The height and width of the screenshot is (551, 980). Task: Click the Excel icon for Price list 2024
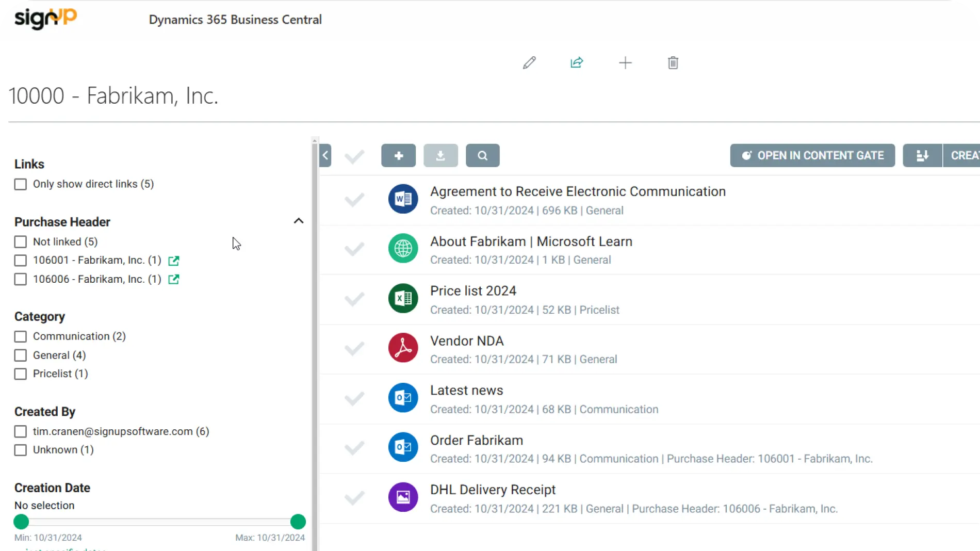pos(403,298)
